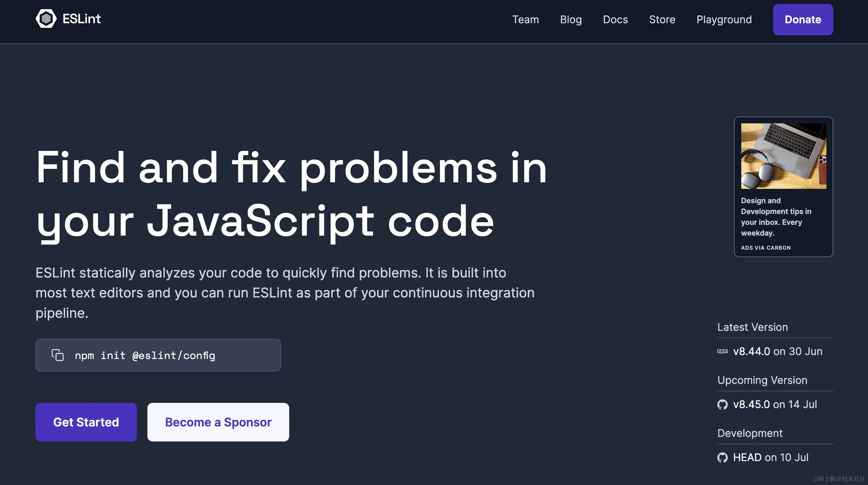
Task: Click the npm init @eslint/config command text
Action: (145, 355)
